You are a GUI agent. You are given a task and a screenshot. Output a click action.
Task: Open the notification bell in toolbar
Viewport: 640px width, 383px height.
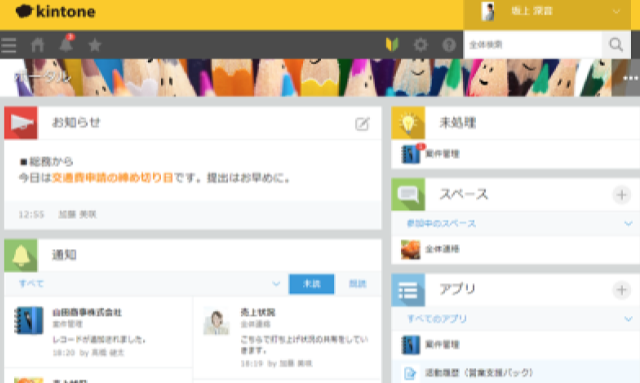tap(66, 44)
